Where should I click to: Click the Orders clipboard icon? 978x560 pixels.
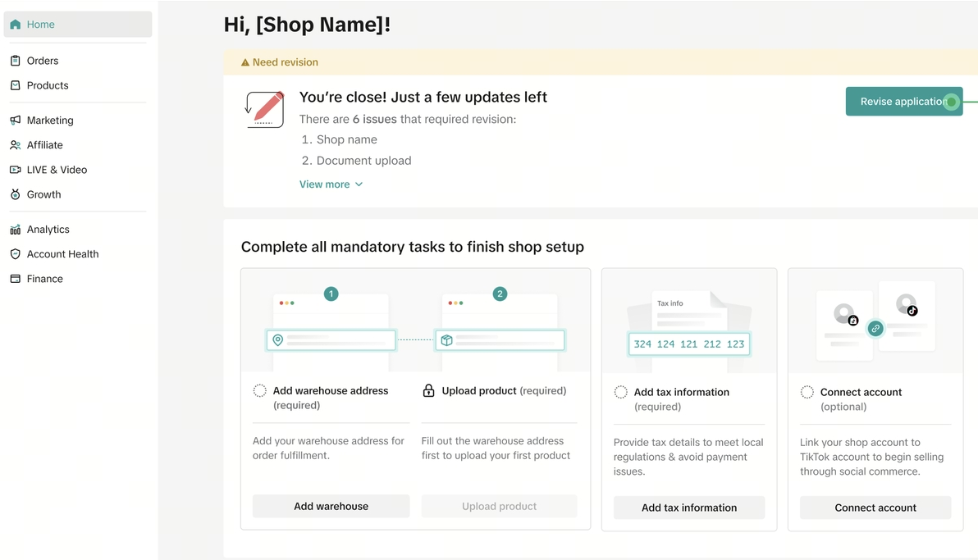pyautogui.click(x=16, y=61)
